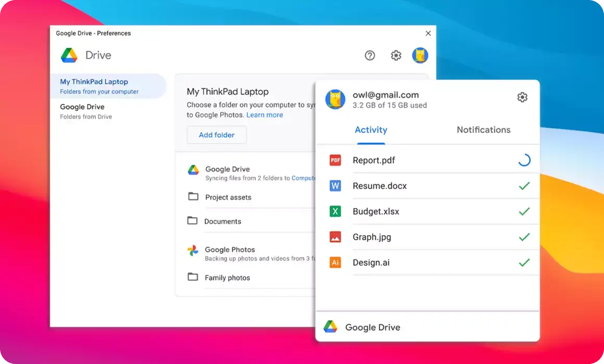
Task: Select the Activity tab
Action: 371,130
